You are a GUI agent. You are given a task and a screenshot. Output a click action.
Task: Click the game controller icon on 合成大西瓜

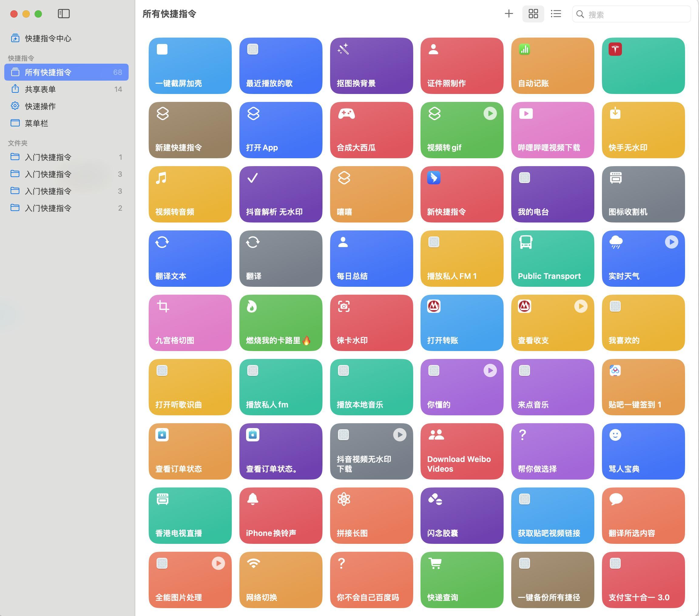point(346,113)
